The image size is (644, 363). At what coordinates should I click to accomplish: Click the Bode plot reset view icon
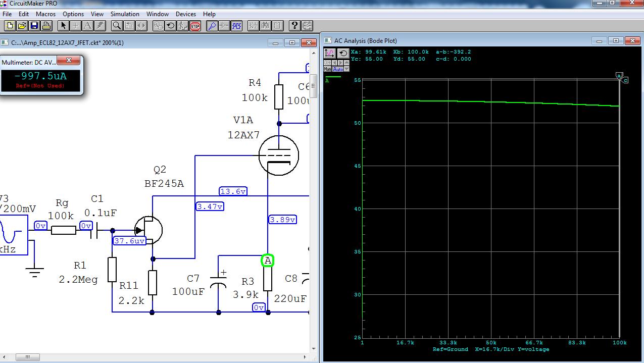(343, 53)
